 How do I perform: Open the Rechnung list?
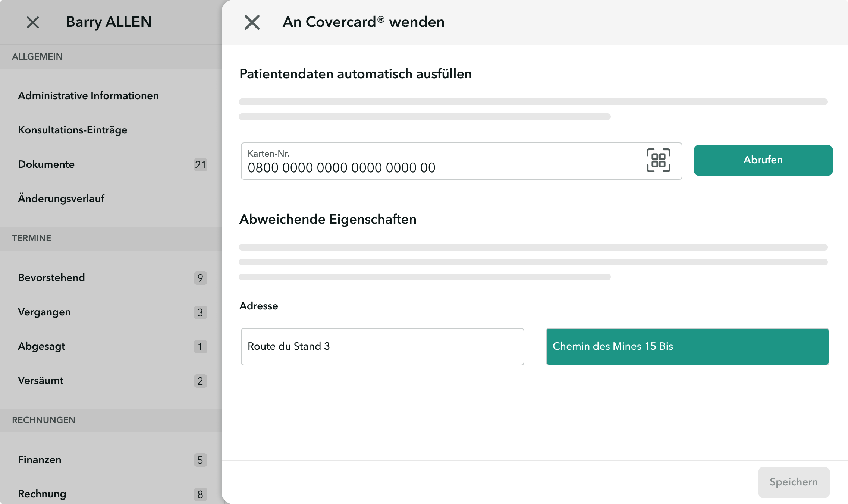[41, 494]
